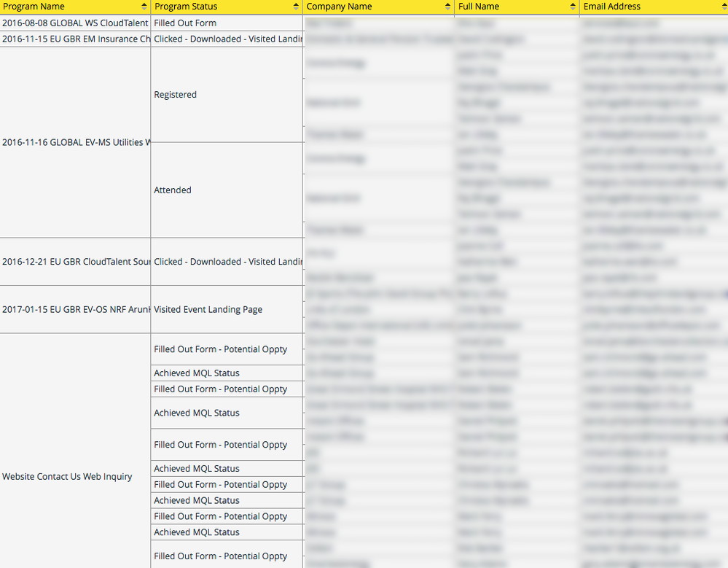Select the Full Name column header label
728x568 pixels.
479,7
